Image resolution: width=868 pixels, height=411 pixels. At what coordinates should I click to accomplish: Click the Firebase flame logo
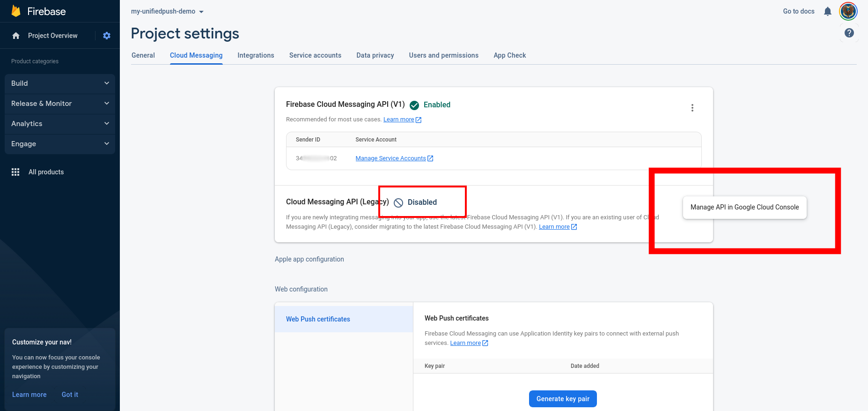pyautogui.click(x=16, y=11)
